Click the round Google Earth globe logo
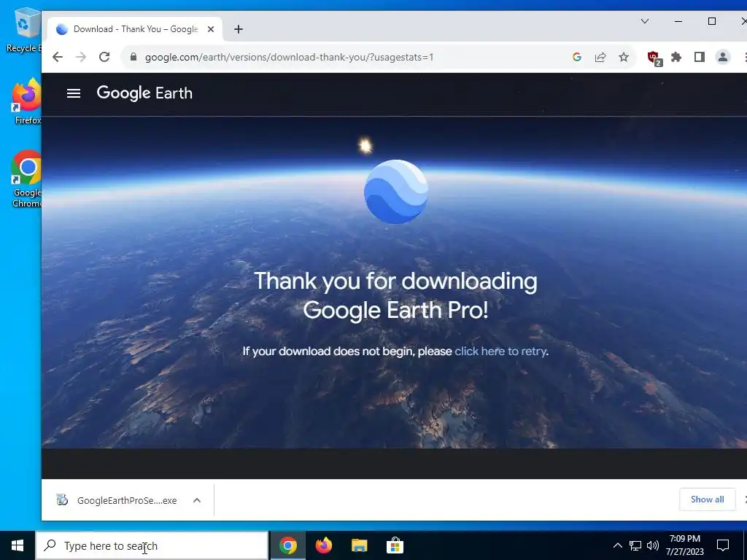 [x=396, y=192]
